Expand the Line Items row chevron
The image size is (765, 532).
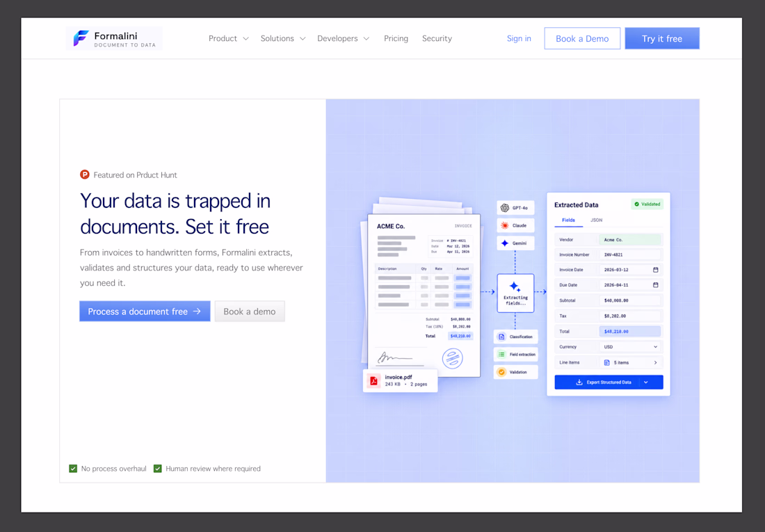[655, 362]
